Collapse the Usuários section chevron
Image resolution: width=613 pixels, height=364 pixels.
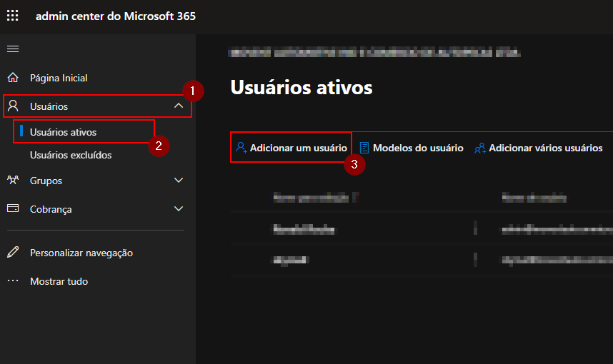tap(179, 106)
